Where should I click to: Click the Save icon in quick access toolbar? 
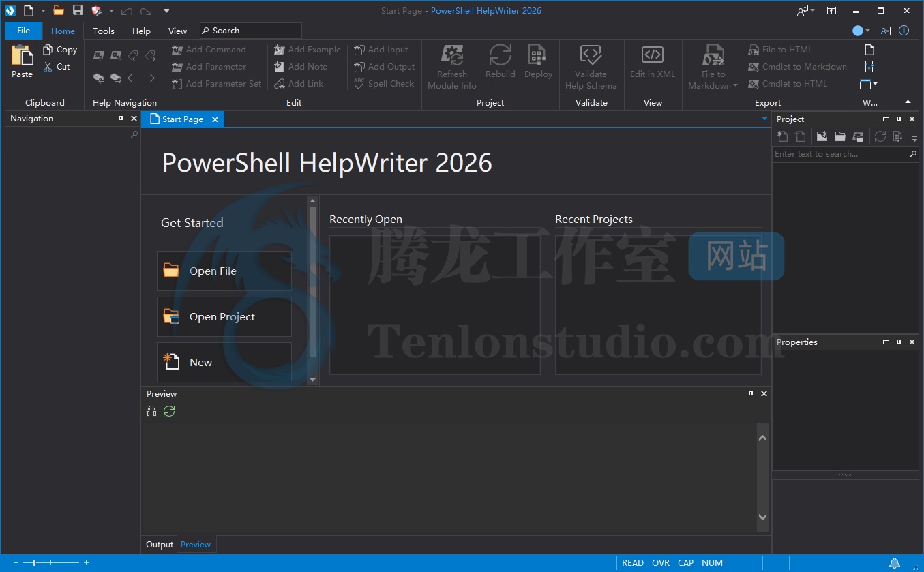pos(78,10)
